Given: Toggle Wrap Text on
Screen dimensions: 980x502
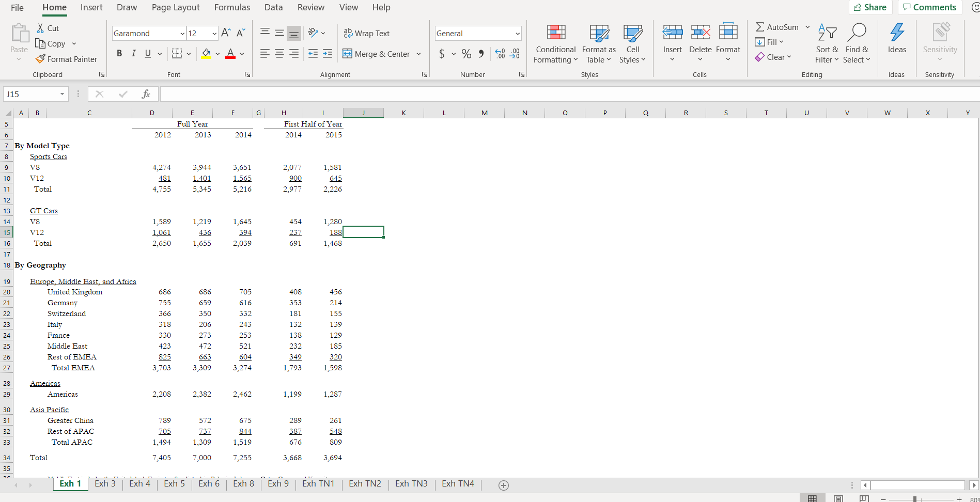Looking at the screenshot, I should click(366, 33).
